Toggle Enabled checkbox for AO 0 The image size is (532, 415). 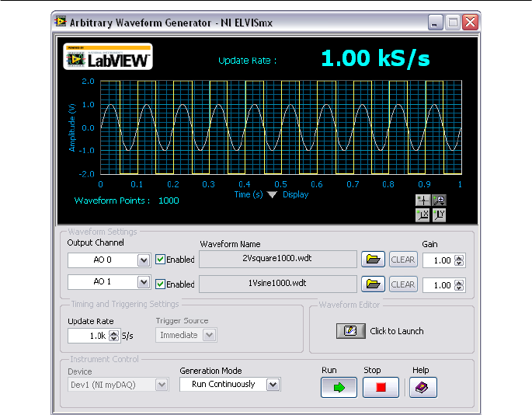[160, 260]
